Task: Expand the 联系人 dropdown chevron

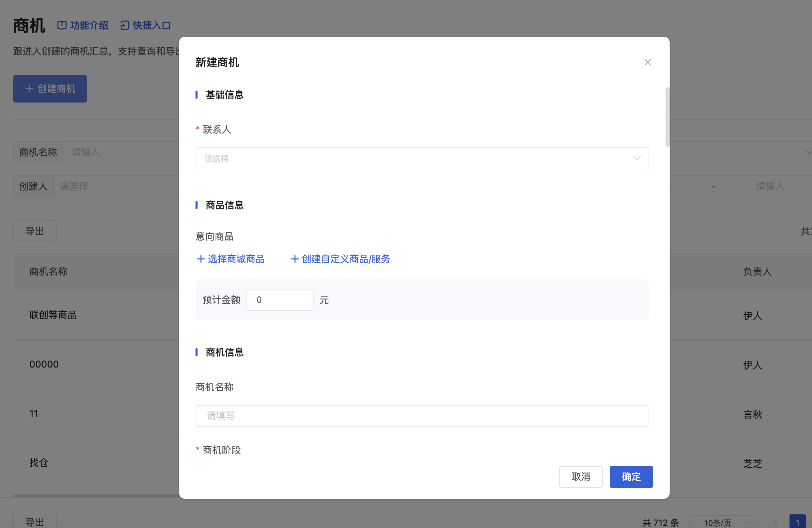Action: click(636, 158)
